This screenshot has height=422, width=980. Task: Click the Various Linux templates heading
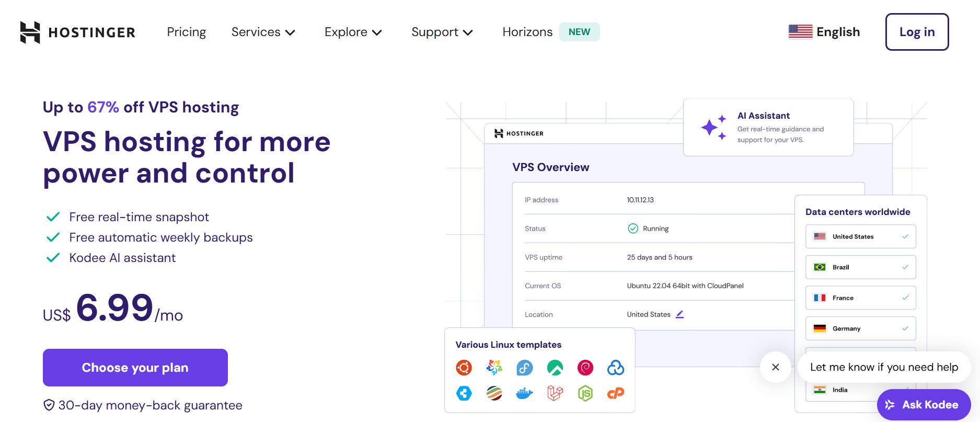[x=509, y=345]
